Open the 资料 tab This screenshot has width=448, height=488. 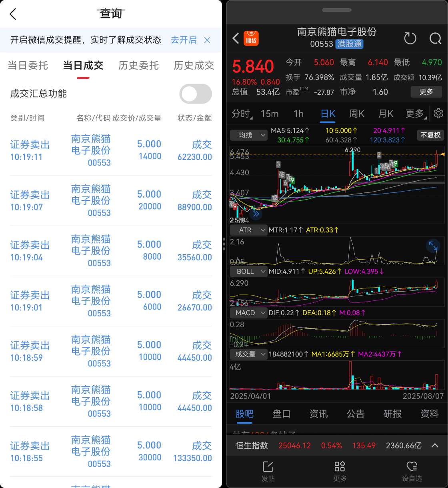pyautogui.click(x=430, y=414)
